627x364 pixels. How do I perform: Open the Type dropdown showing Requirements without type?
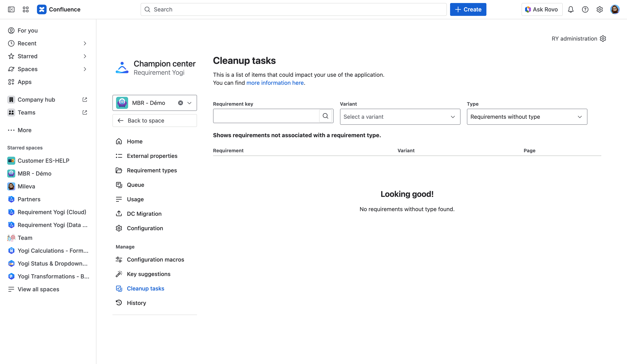coord(527,117)
